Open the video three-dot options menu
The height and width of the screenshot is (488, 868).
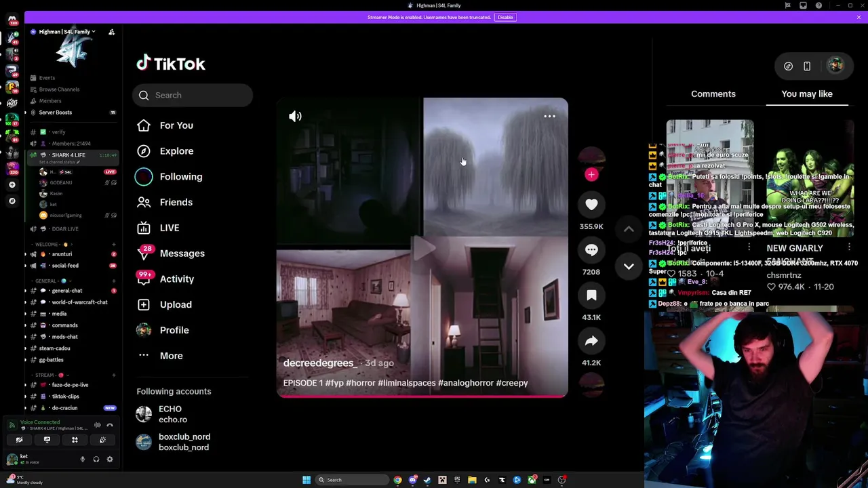coord(549,117)
